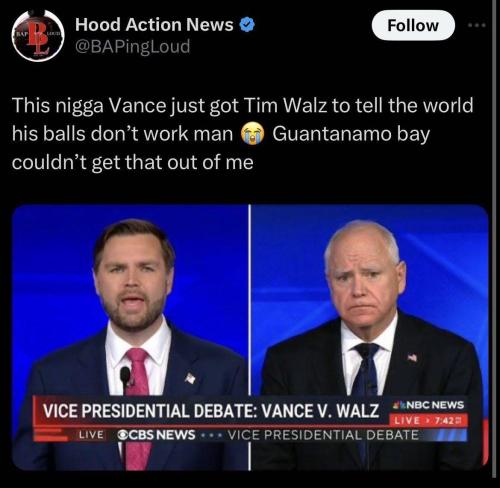This screenshot has width=500, height=488.
Task: Open the @BAPingLoud handle link
Action: [132, 46]
